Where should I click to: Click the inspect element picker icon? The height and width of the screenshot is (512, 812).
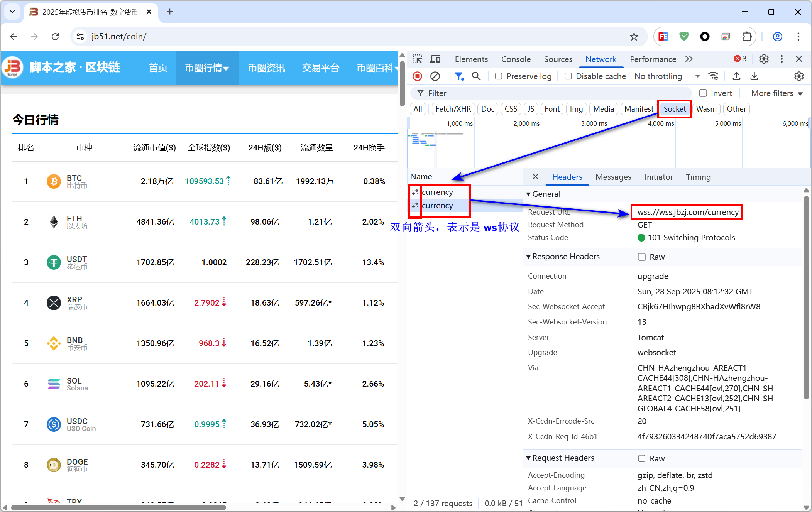(x=417, y=59)
